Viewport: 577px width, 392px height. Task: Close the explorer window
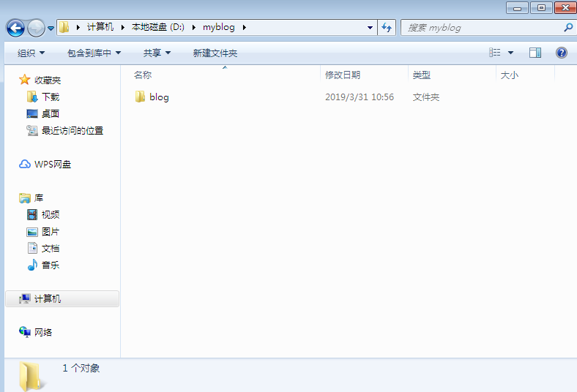pos(565,8)
